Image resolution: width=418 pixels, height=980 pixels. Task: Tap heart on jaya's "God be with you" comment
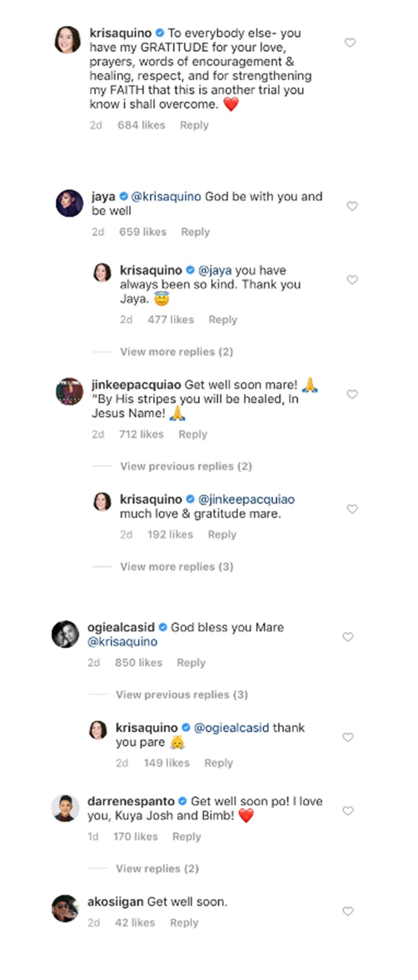click(352, 206)
